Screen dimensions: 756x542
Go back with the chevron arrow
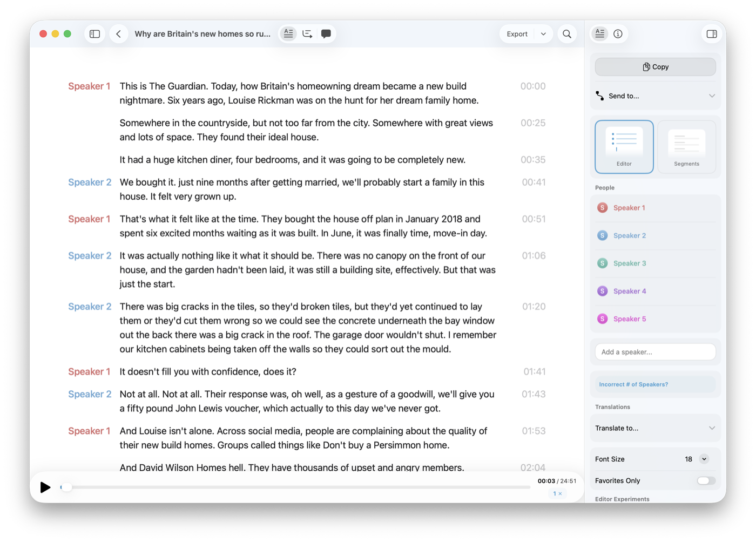118,34
